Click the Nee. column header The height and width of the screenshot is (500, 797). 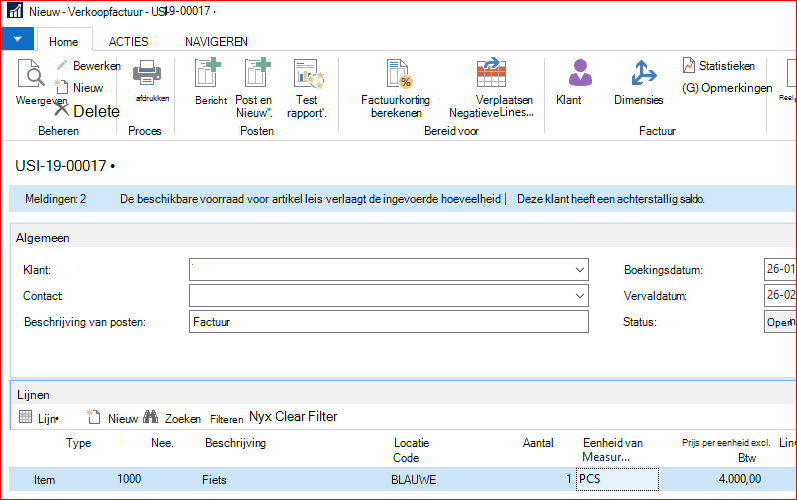click(x=162, y=443)
